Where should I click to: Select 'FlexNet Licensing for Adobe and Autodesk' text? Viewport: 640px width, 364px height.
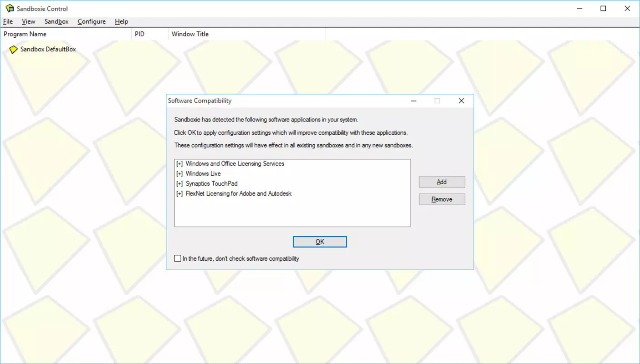pos(239,194)
